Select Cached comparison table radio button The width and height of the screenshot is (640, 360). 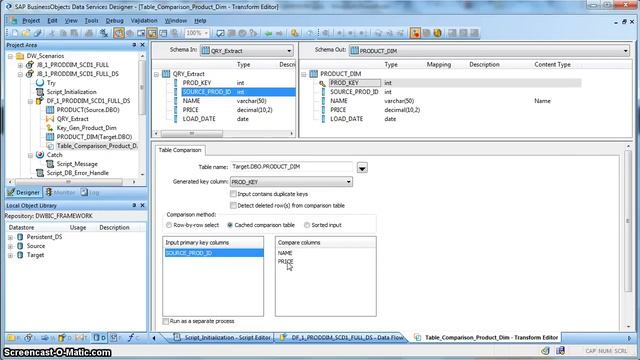pos(230,225)
